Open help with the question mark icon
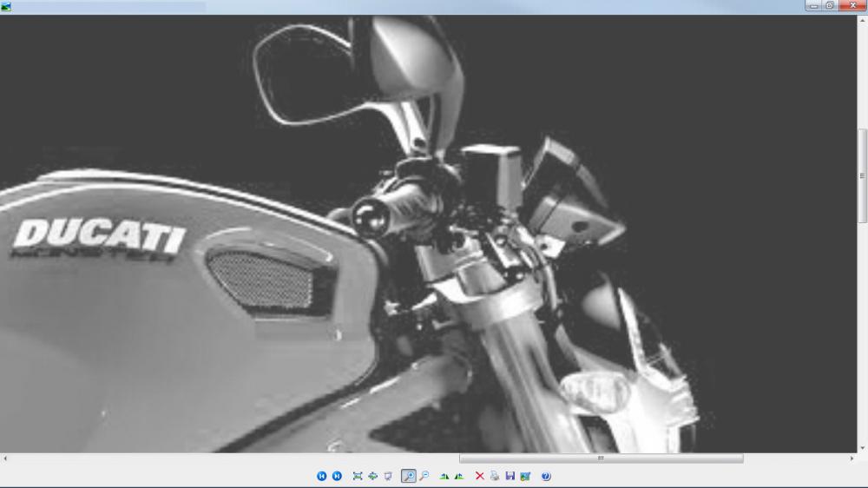The image size is (868, 488). (546, 477)
